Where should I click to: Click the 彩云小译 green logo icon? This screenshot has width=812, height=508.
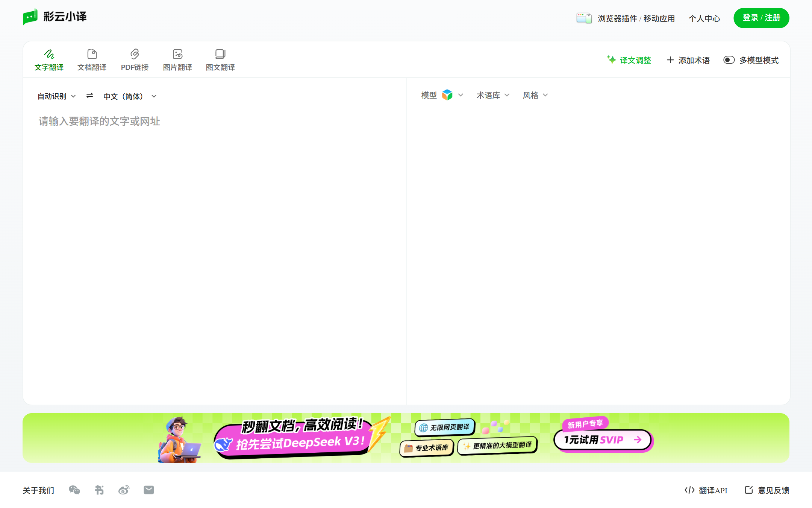[30, 17]
